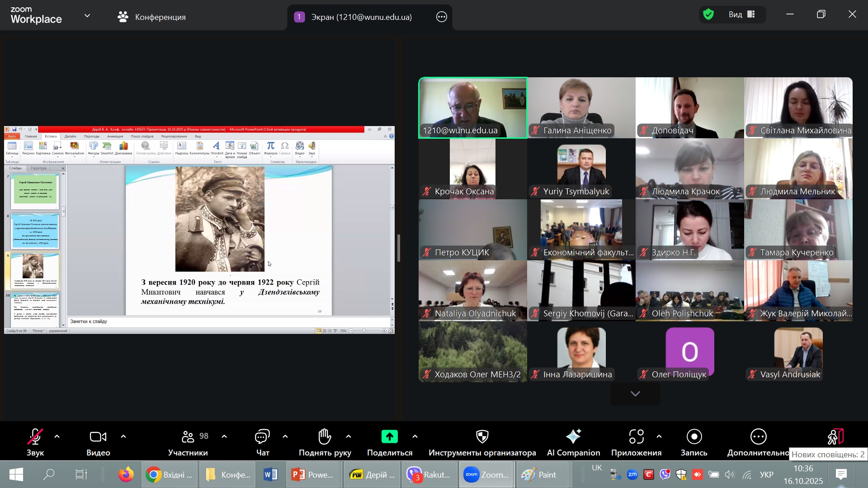Image resolution: width=868 pixels, height=488 pixels.
Task: Open the Chat panel
Action: point(262,437)
